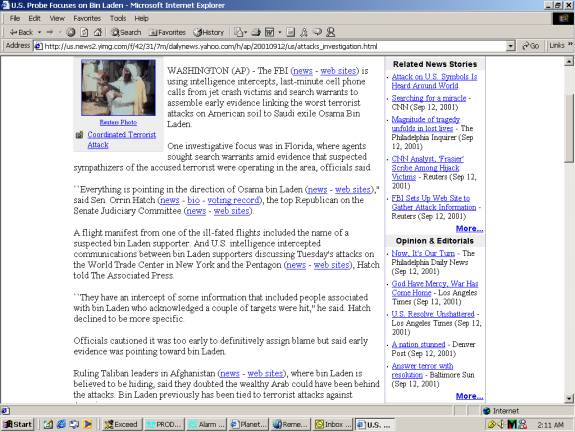
Task: Open the 'Now, It's Our Turn' editorial
Action: [x=423, y=253]
